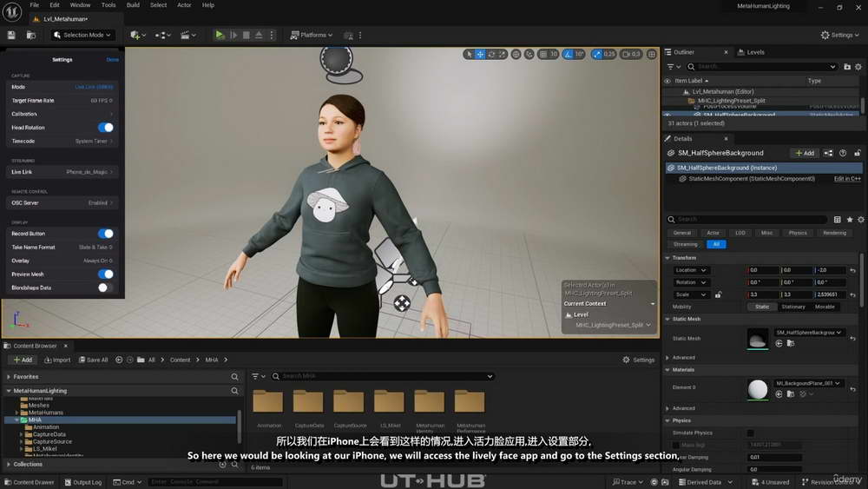Toggle Preview Mesh switch
868x489 pixels.
click(106, 274)
